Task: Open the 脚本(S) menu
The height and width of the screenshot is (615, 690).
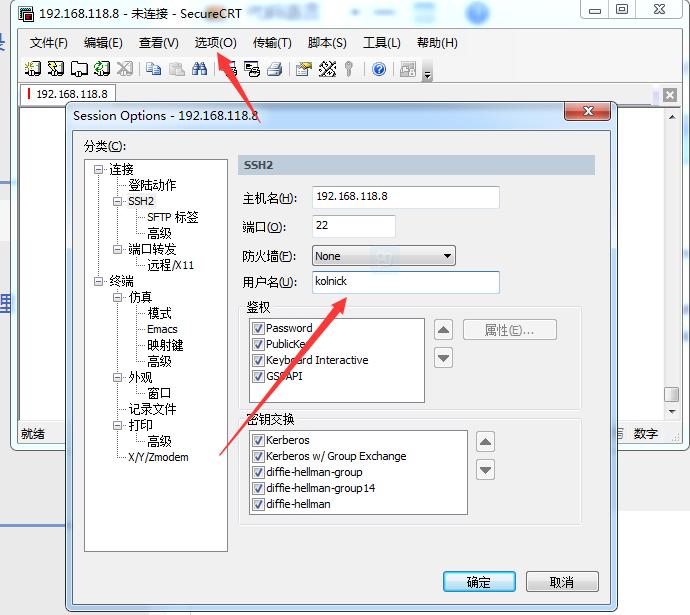Action: (327, 43)
